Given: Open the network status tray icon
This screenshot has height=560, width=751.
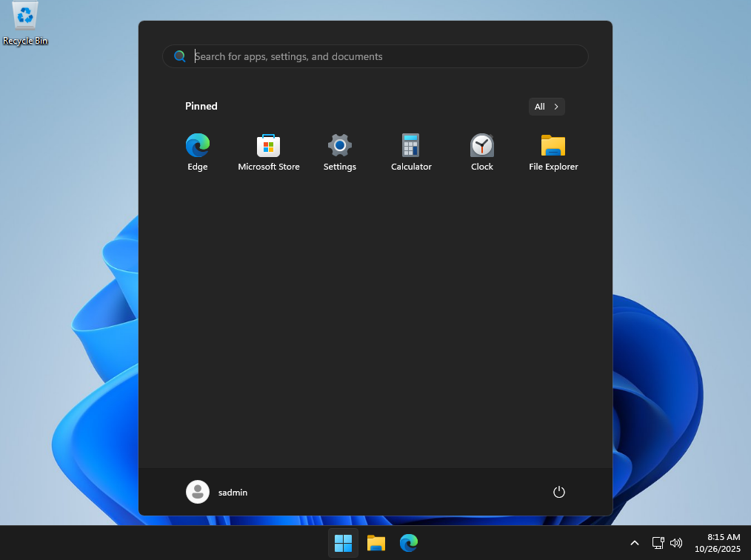Looking at the screenshot, I should click(658, 543).
